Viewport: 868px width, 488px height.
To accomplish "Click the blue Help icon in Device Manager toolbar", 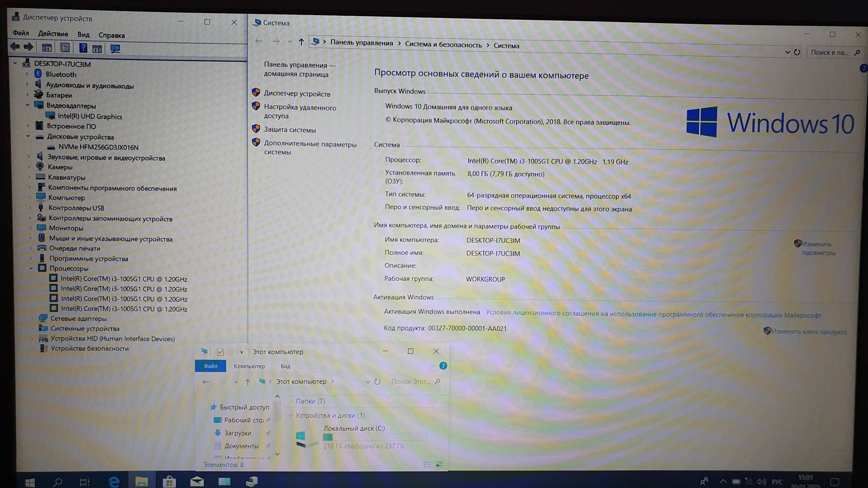I will click(x=83, y=48).
